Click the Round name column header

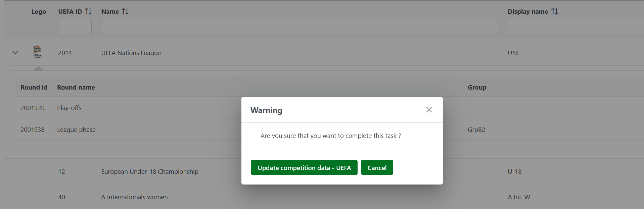click(x=76, y=88)
